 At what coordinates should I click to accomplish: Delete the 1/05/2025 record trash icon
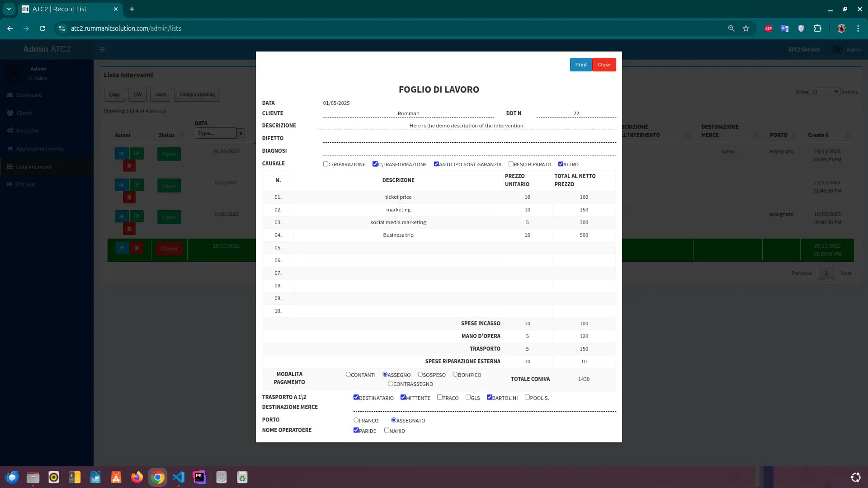coord(129,229)
